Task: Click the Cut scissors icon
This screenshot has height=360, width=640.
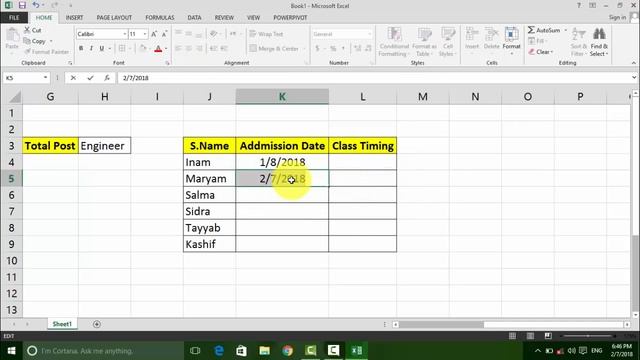Action: pyautogui.click(x=27, y=30)
